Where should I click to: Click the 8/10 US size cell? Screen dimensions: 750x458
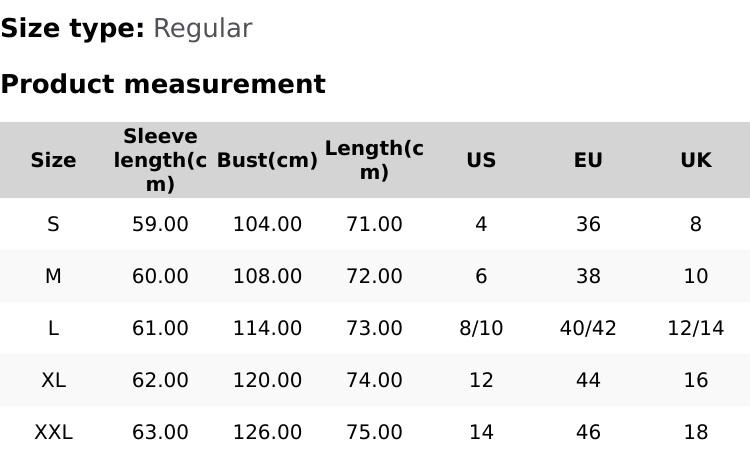tap(481, 328)
